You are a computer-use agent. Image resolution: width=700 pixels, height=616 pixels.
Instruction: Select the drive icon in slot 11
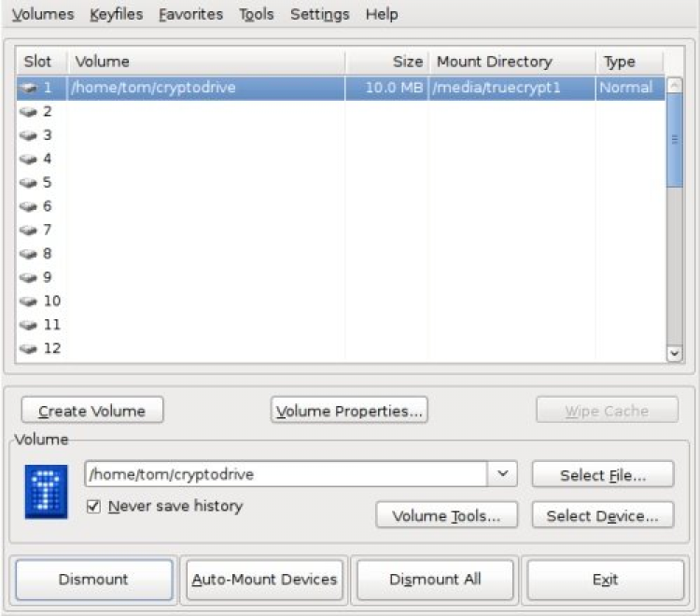pos(28,325)
